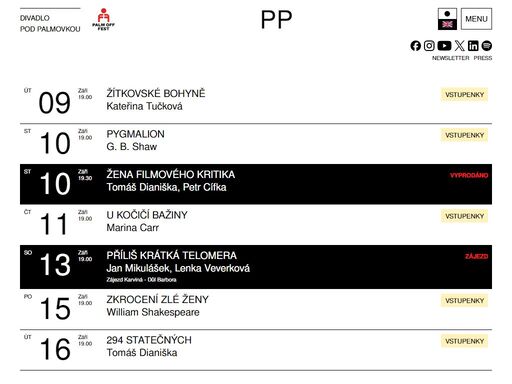Buy Vstupenky for 294 statečných

click(x=464, y=341)
